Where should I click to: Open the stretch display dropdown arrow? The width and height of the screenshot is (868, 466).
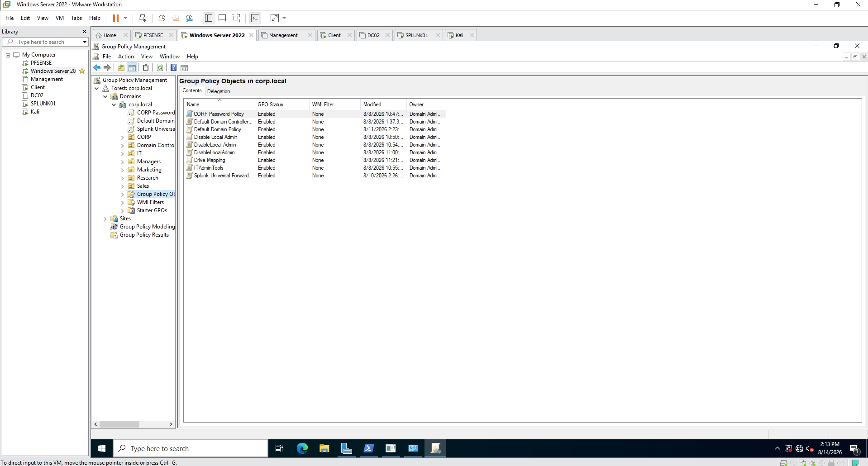pyautogui.click(x=284, y=18)
